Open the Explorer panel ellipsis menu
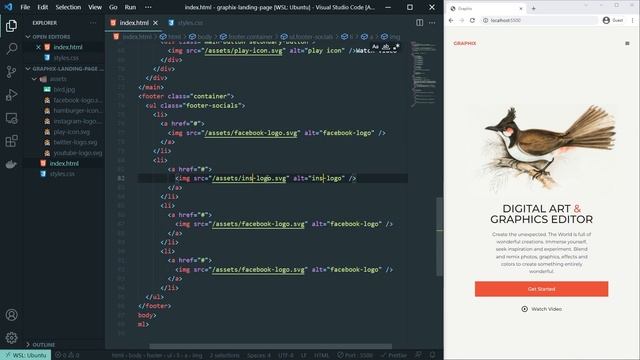This screenshot has height=360, width=640. click(x=93, y=23)
